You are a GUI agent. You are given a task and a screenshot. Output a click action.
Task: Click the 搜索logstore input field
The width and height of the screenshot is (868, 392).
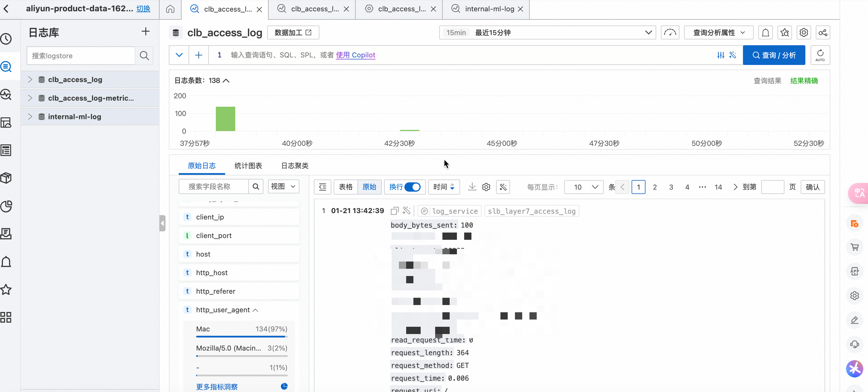81,56
